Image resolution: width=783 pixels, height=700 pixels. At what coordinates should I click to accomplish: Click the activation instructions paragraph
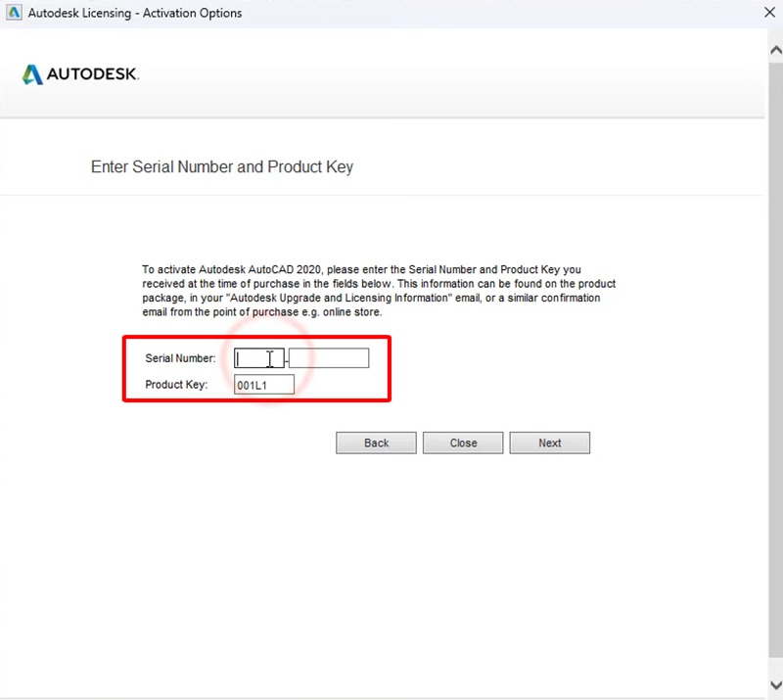379,291
